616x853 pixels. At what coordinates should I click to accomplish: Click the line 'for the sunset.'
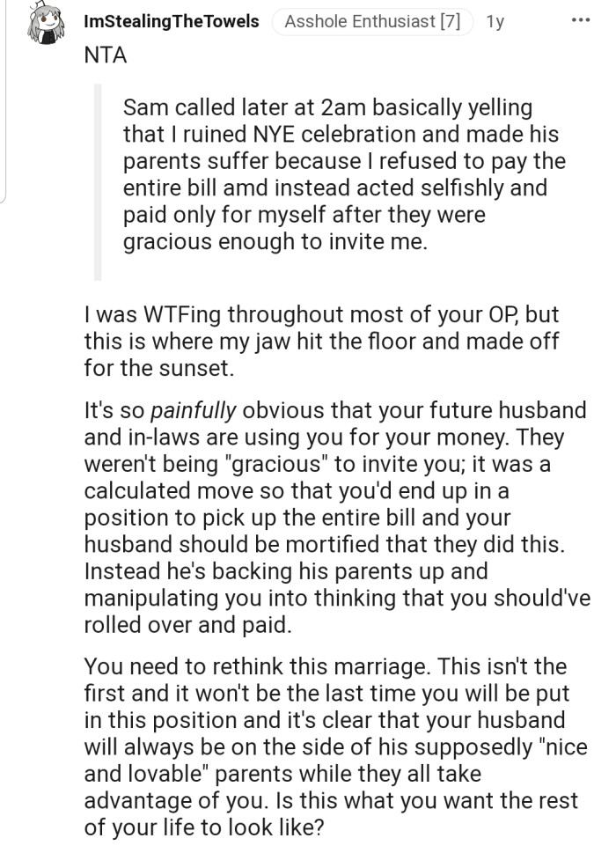(158, 369)
